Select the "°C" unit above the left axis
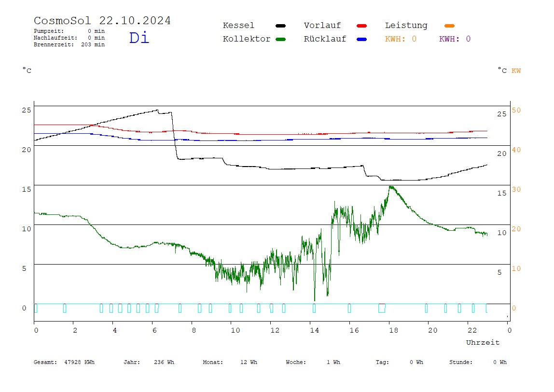The width and height of the screenshot is (554, 392). [27, 70]
